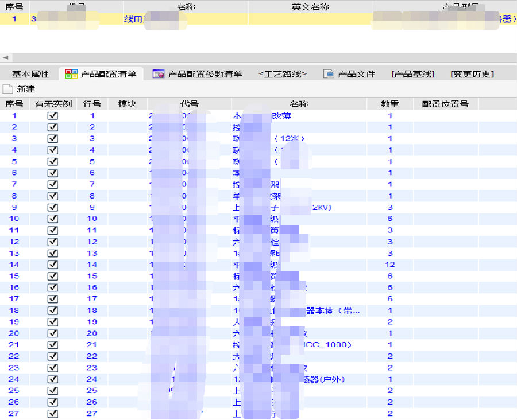Viewport: 517px width, 420px height.
Task: Toggle the 有无实例 checkbox in row 18
Action: coord(53,310)
